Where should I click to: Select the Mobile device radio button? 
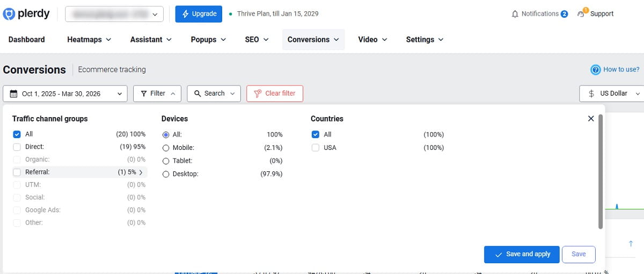(x=166, y=148)
